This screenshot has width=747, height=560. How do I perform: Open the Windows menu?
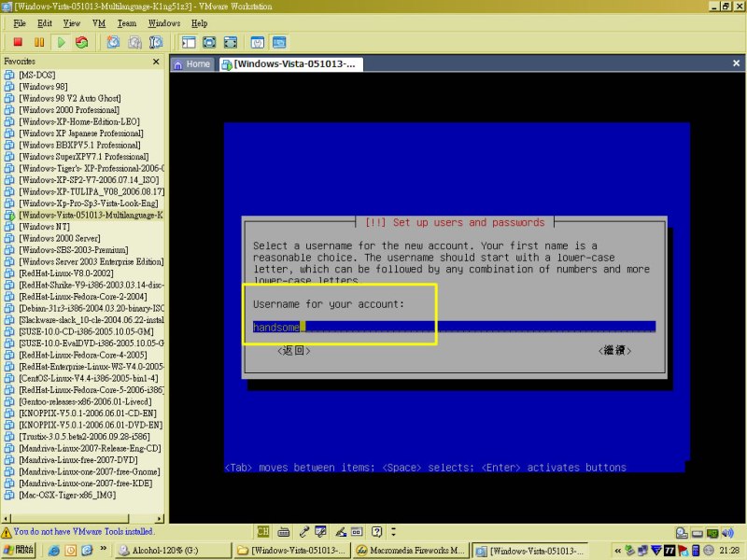[164, 23]
